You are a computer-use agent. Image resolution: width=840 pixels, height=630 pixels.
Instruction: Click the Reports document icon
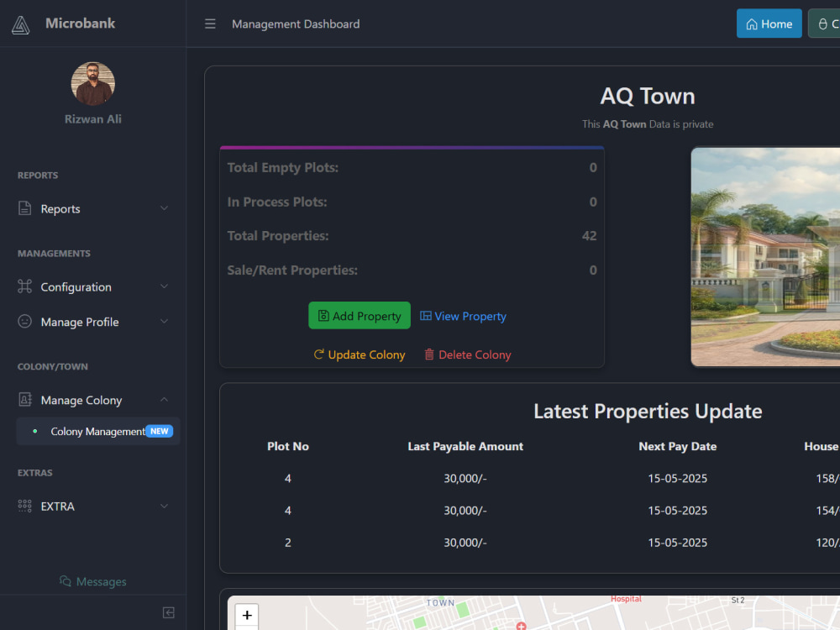point(24,208)
